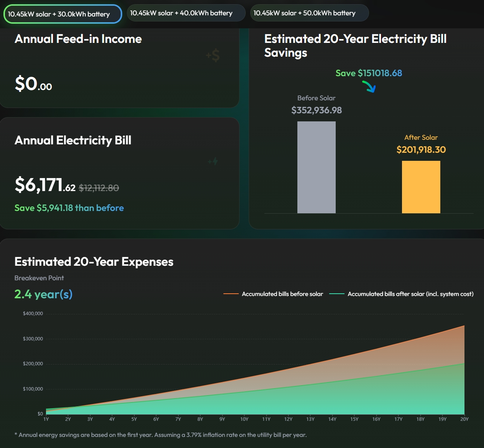Click the 10Y marker on chart x-axis
Viewport: 484px width, 448px height.
point(244,419)
